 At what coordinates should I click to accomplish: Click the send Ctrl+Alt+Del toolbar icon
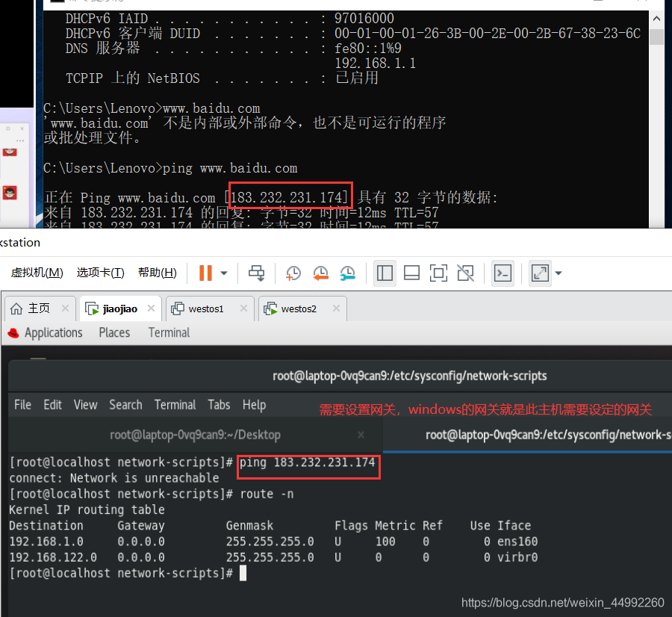257,273
